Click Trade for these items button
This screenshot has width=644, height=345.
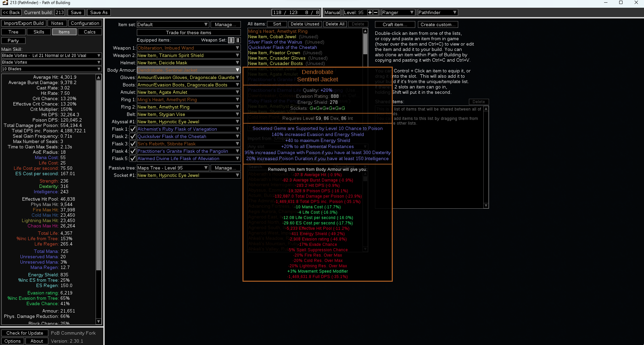pyautogui.click(x=189, y=32)
